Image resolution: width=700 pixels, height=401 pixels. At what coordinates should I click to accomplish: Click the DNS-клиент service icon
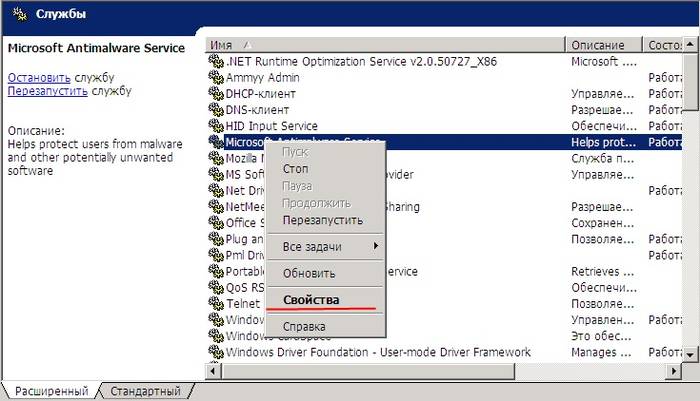216,110
